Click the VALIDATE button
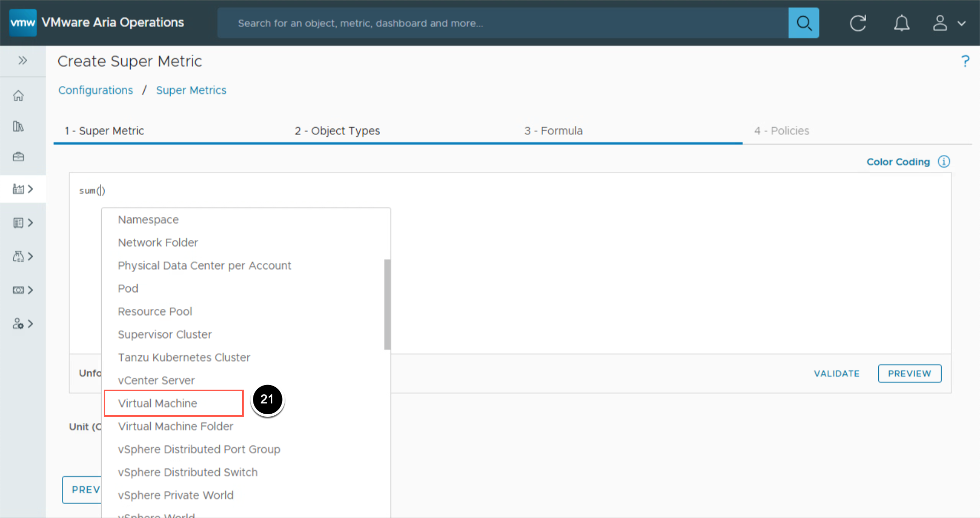The image size is (980, 518). pos(836,373)
